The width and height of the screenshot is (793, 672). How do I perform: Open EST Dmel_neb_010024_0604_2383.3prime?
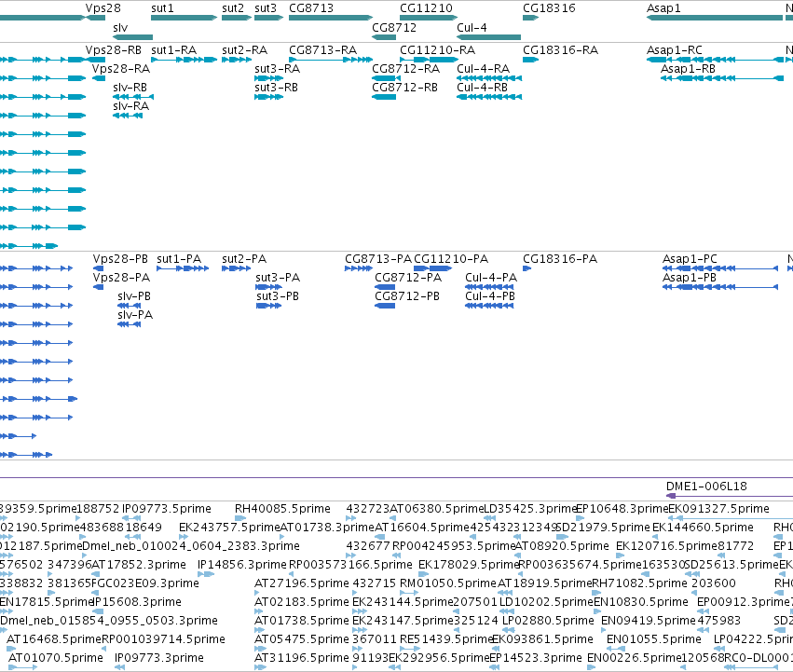[x=191, y=546]
